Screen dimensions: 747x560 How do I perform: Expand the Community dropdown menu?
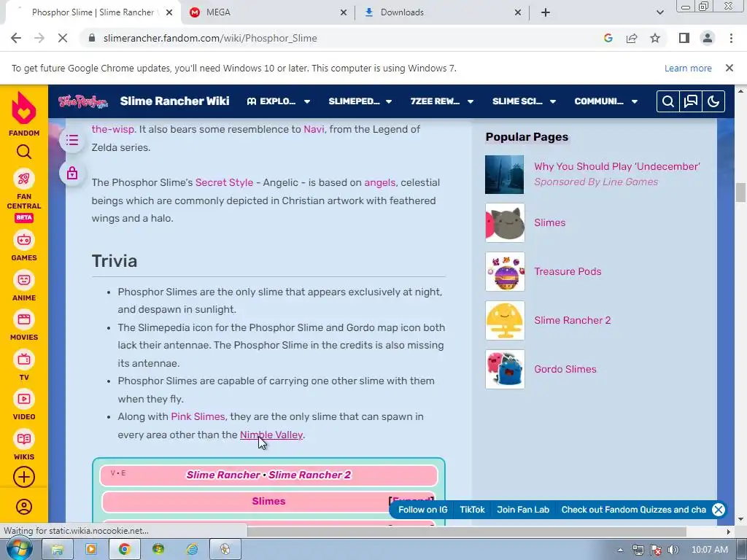(x=606, y=101)
